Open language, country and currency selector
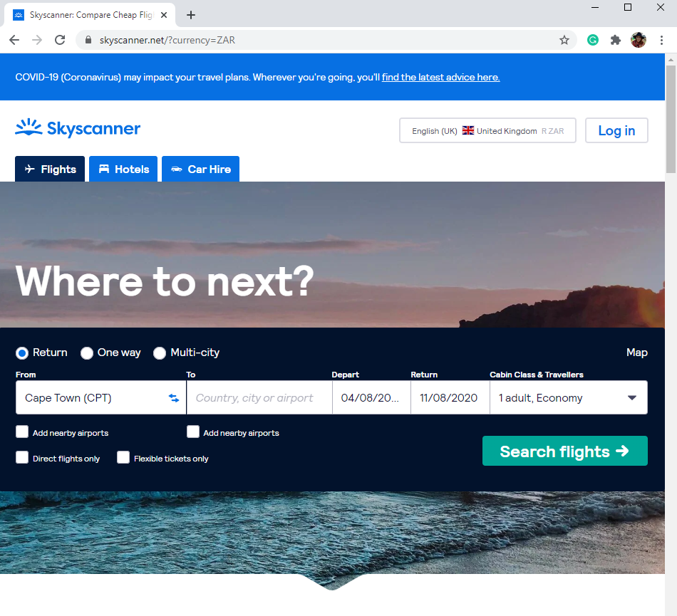Viewport: 677px width, 616px height. (x=487, y=130)
